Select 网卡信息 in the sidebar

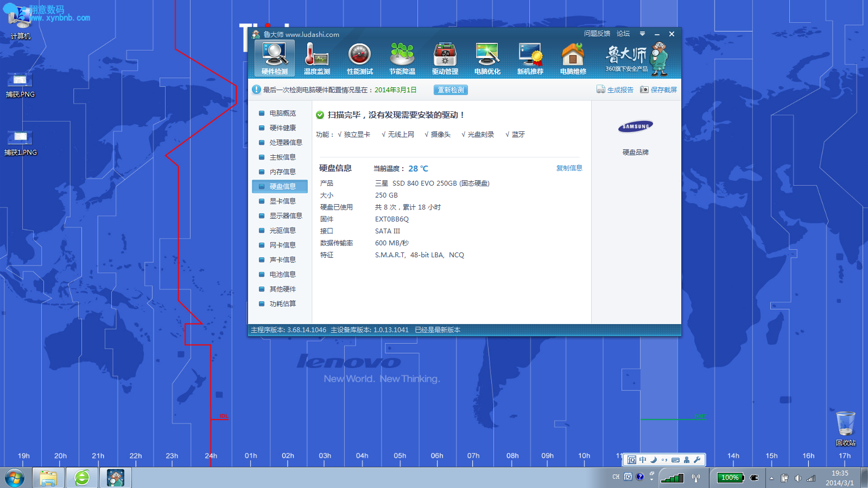[280, 245]
